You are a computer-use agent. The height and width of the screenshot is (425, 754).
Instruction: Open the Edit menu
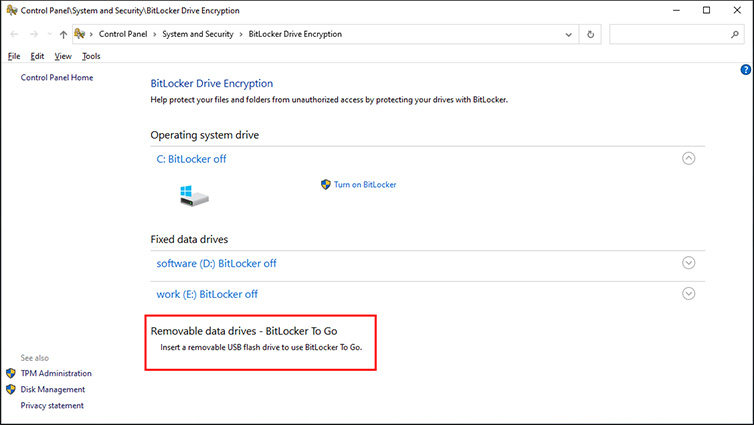coord(37,56)
